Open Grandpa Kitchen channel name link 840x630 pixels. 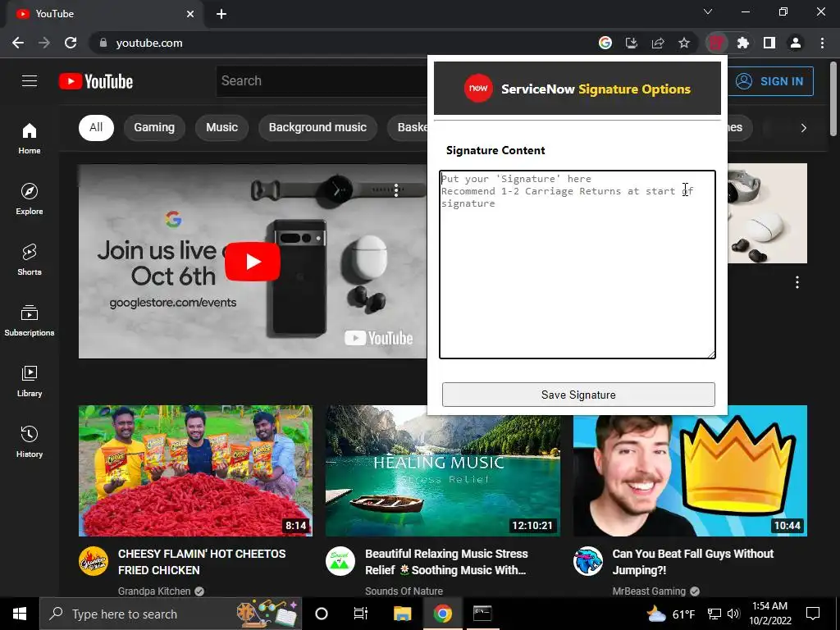pyautogui.click(x=154, y=591)
